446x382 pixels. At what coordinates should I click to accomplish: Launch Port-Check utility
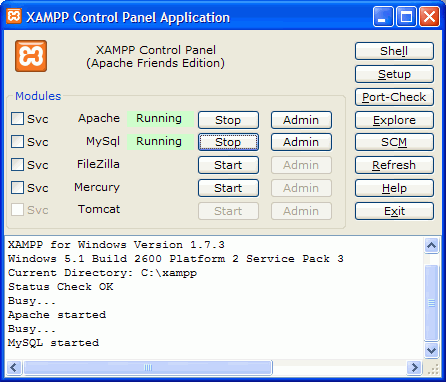394,97
